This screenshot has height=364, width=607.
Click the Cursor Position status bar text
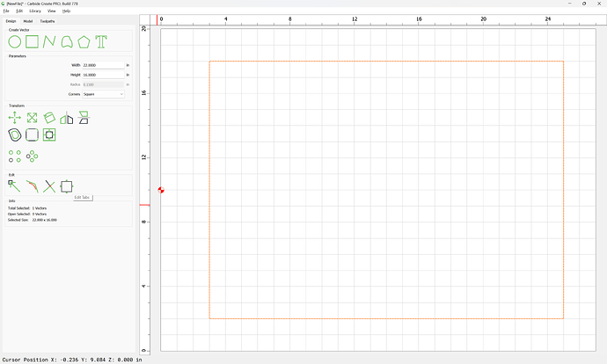point(72,360)
